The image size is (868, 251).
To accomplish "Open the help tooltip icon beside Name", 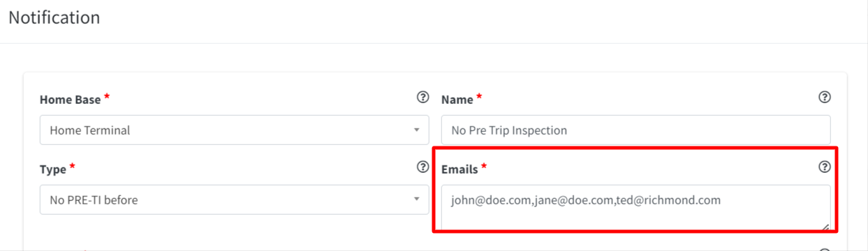I will coord(824,97).
